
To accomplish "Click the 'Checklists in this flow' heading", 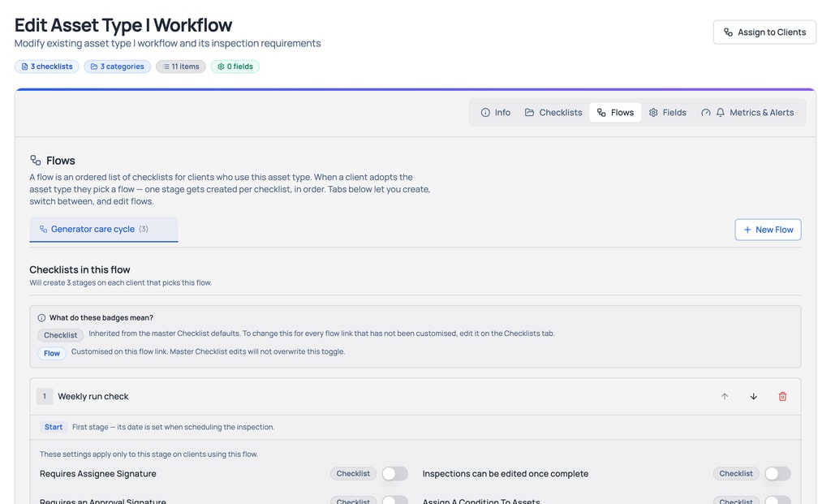I will click(x=80, y=269).
